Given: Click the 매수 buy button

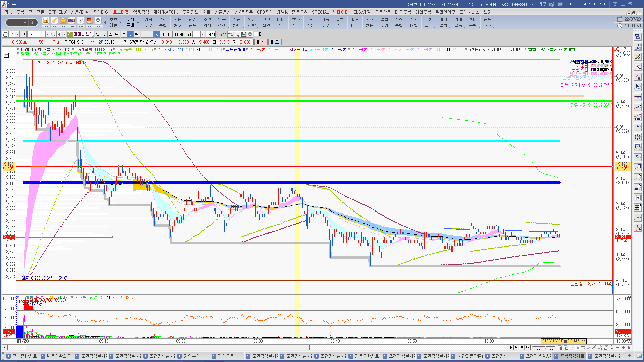Looking at the screenshot, I should point(261,42).
